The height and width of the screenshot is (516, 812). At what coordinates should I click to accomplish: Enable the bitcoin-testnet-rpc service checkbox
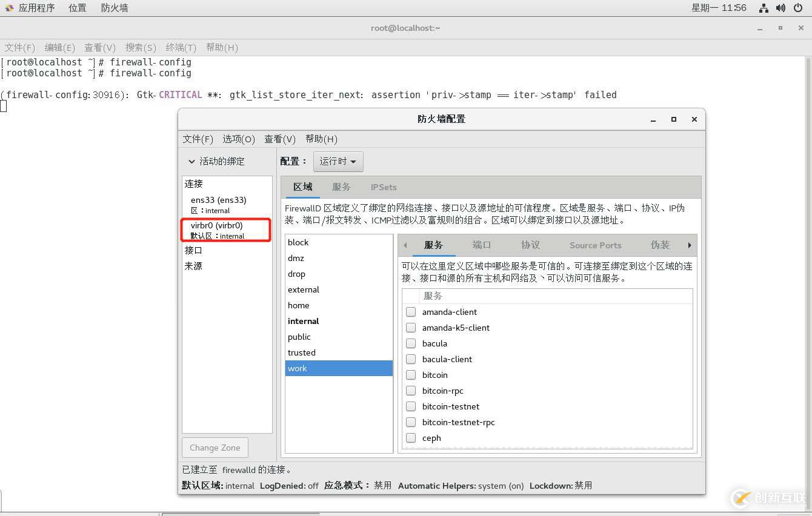tap(411, 422)
